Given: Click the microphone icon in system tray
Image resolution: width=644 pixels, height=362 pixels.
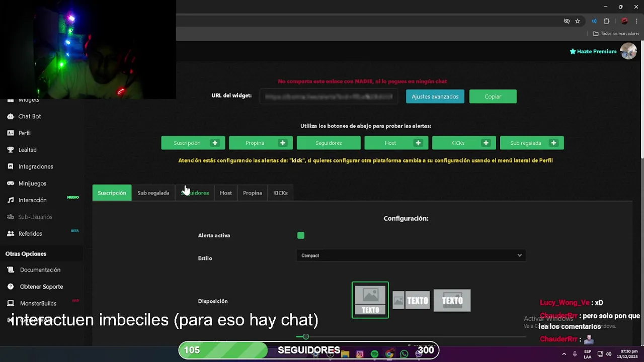Looking at the screenshot, I should pos(575,354).
